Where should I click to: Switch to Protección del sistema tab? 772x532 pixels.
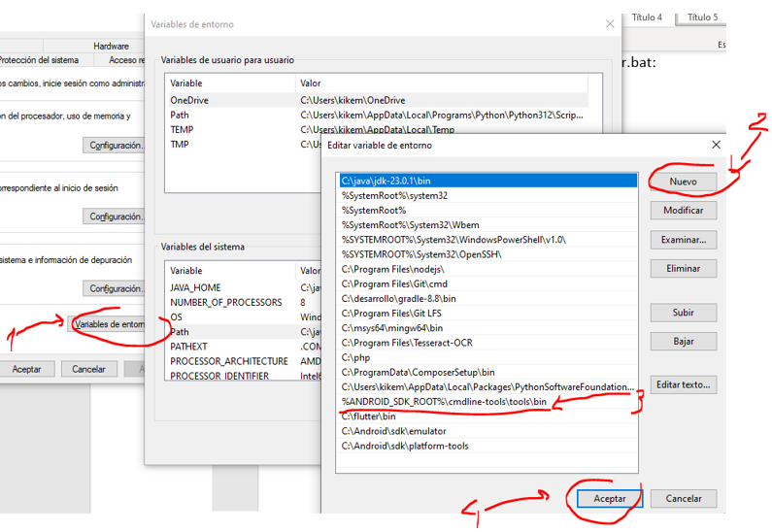pos(39,60)
